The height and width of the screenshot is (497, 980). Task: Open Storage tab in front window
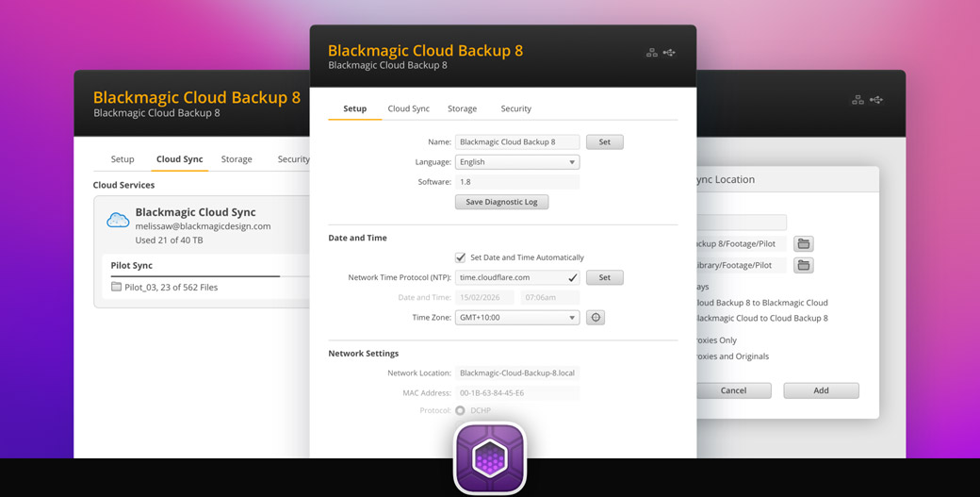(x=463, y=108)
